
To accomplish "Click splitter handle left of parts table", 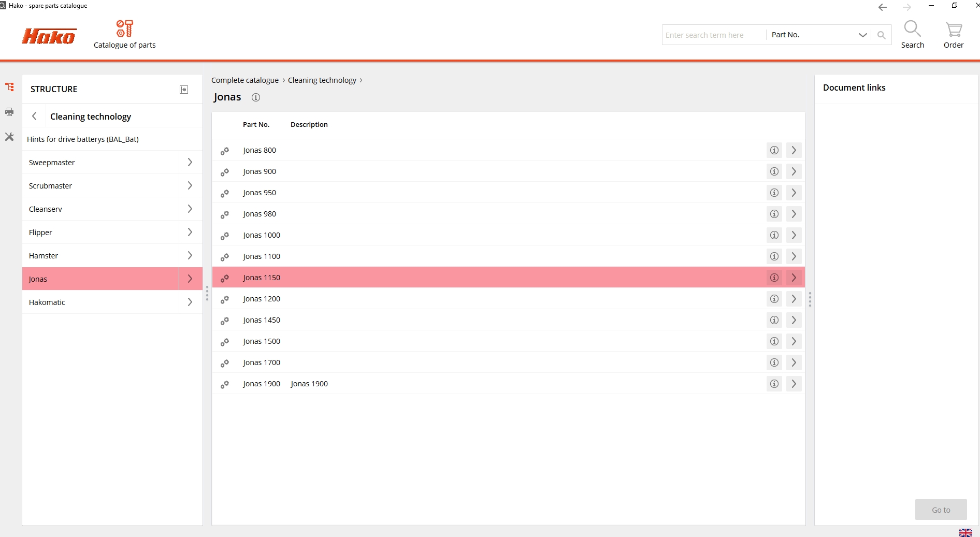I will point(207,294).
